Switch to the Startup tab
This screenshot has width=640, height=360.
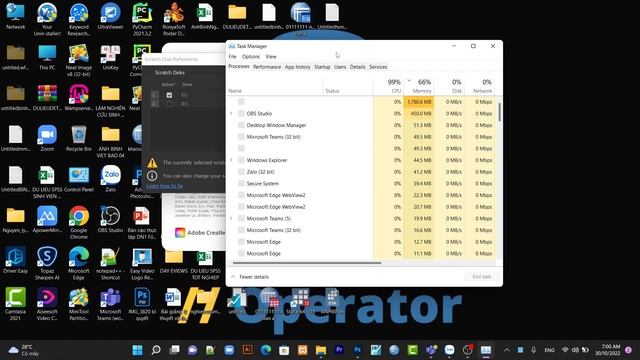(x=322, y=67)
